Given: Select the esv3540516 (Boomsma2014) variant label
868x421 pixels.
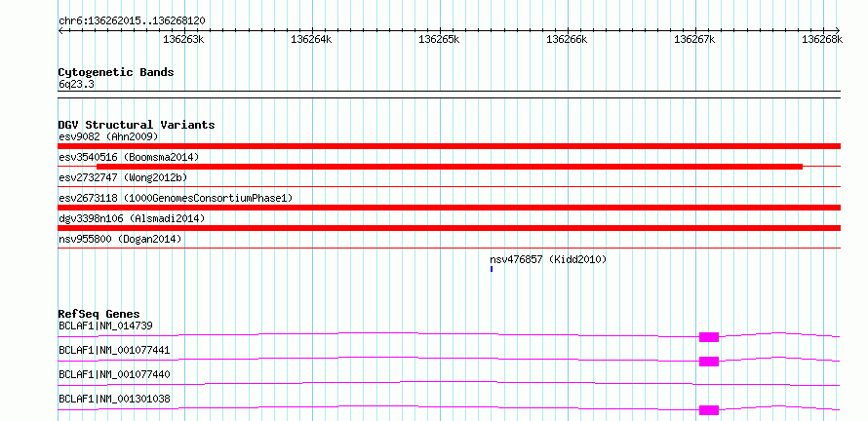Looking at the screenshot, I should click(129, 157).
